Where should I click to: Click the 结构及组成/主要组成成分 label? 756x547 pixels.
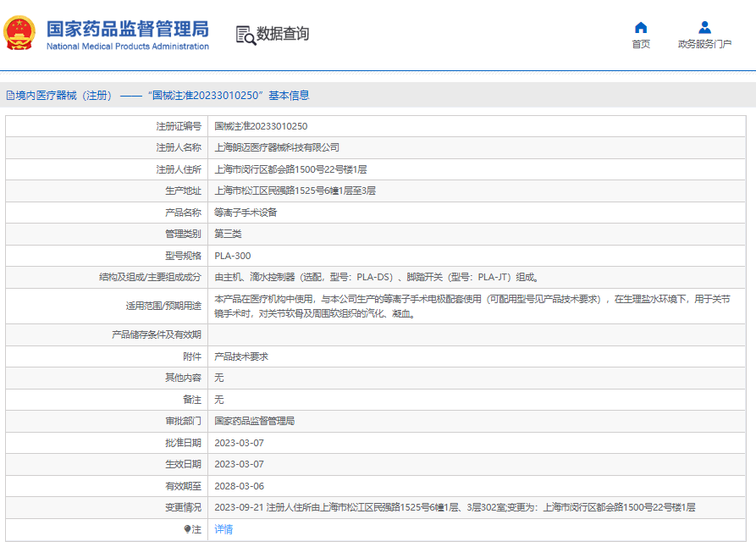pyautogui.click(x=150, y=277)
